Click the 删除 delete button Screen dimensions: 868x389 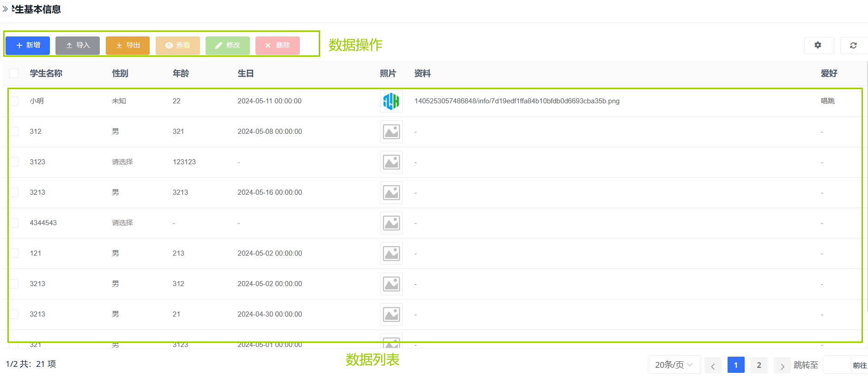(278, 45)
